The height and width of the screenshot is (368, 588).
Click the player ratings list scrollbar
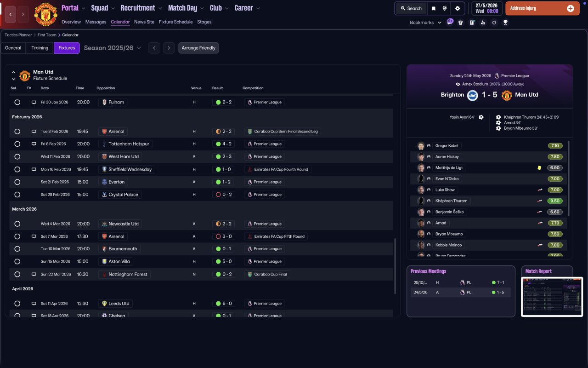(x=569, y=178)
